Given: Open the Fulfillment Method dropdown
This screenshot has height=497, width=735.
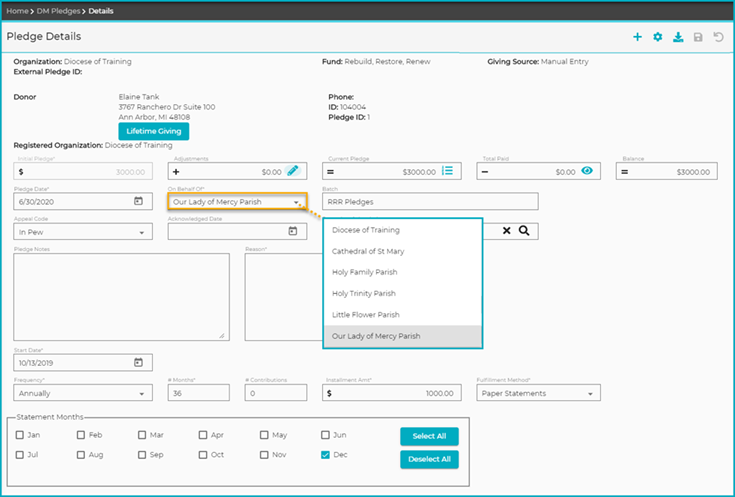Looking at the screenshot, I should [538, 393].
